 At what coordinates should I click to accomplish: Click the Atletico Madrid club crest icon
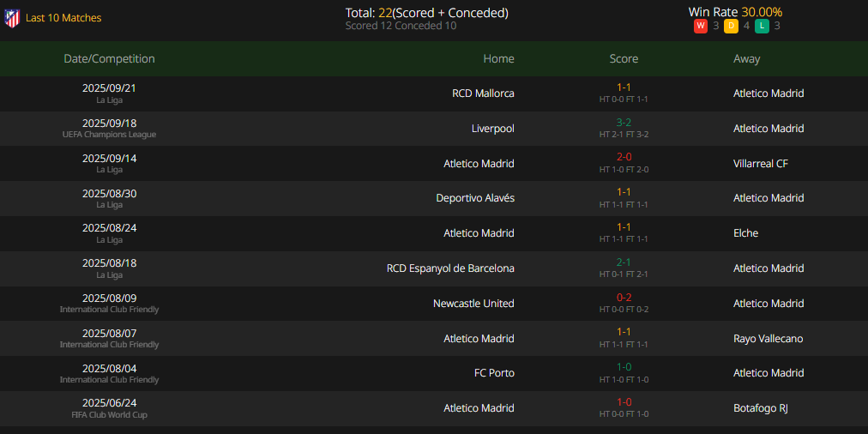point(12,18)
